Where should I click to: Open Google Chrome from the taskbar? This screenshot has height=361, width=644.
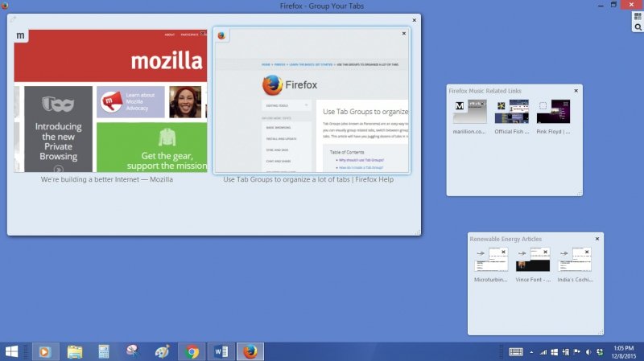pyautogui.click(x=192, y=351)
